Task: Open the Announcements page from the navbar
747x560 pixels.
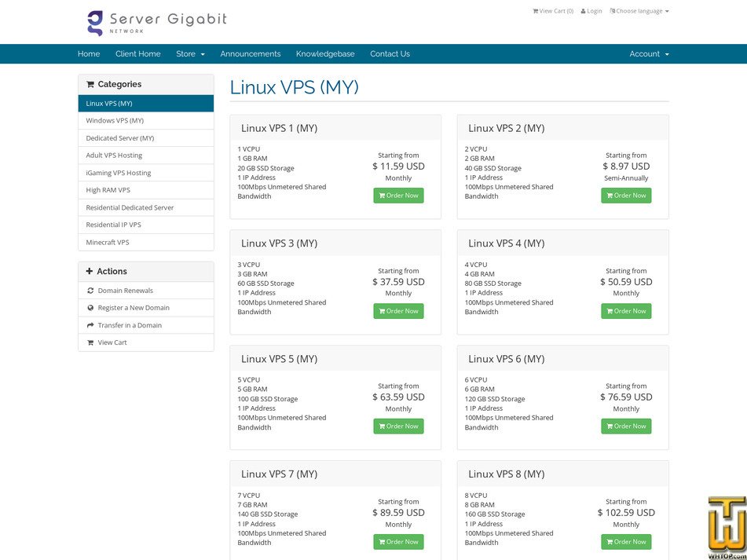Action: pyautogui.click(x=250, y=53)
